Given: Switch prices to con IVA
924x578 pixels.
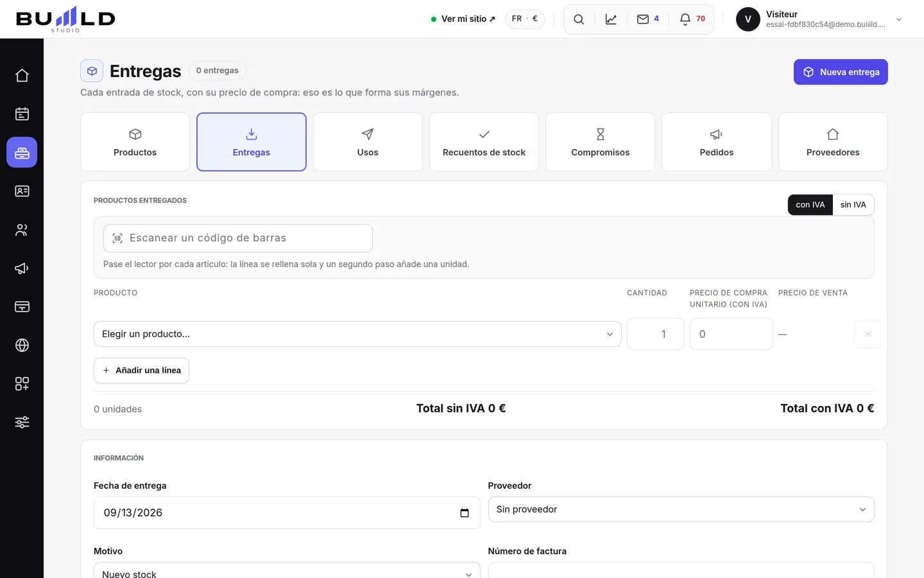Looking at the screenshot, I should click(810, 205).
